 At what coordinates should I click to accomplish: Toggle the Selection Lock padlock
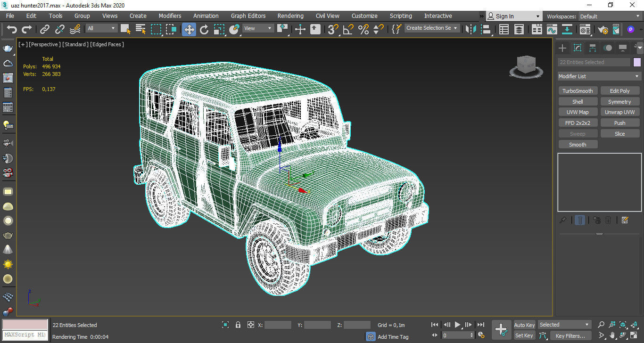pyautogui.click(x=238, y=325)
